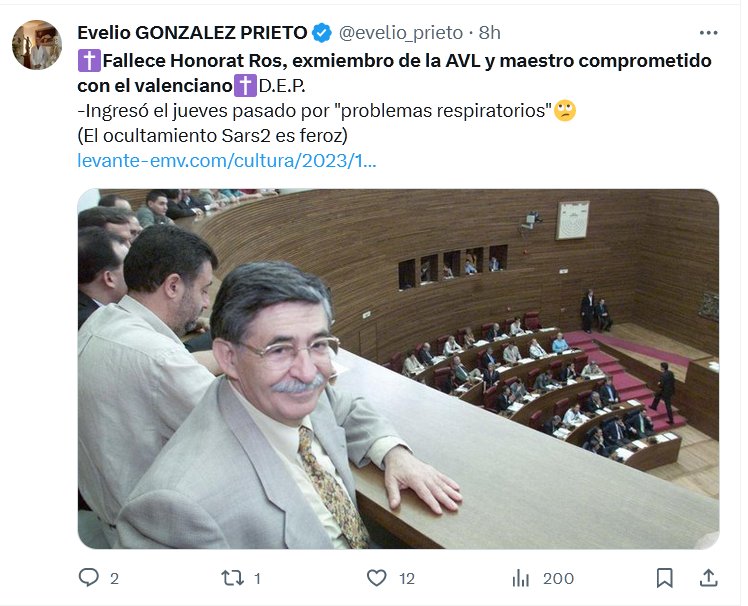
Task: Open the levante-emv.com article link
Action: point(227,161)
